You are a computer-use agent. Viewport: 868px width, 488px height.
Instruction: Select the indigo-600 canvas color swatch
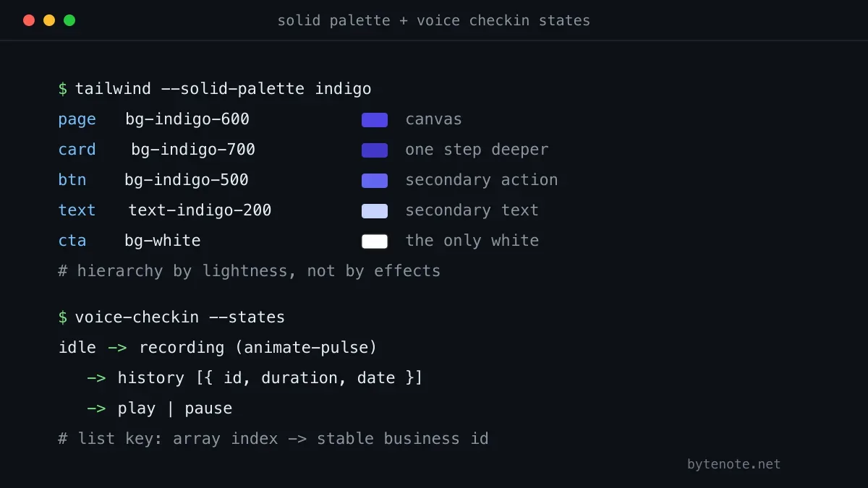click(x=375, y=120)
